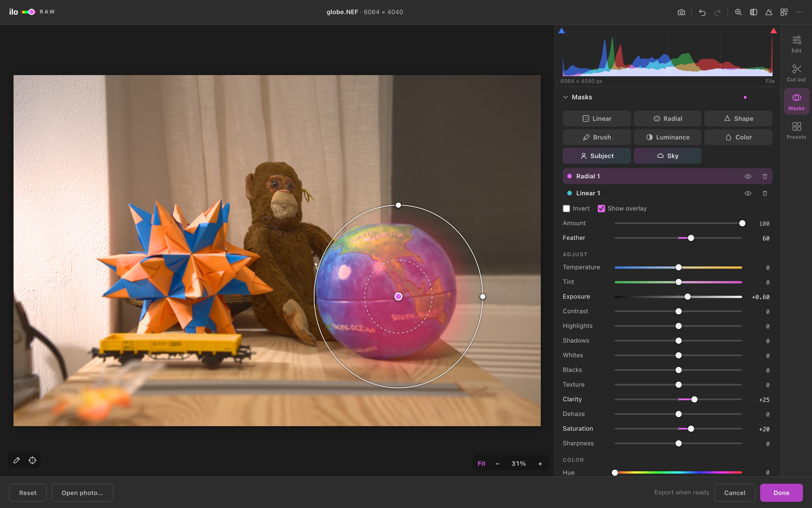Click the Contrast slider handle
This screenshot has width=812, height=508.
[x=678, y=312]
